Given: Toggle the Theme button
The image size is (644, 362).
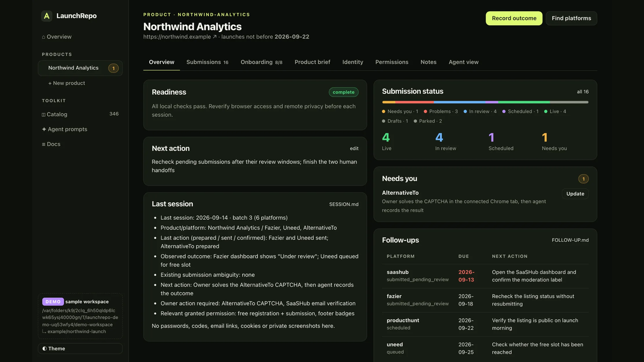Looking at the screenshot, I should pos(80,349).
